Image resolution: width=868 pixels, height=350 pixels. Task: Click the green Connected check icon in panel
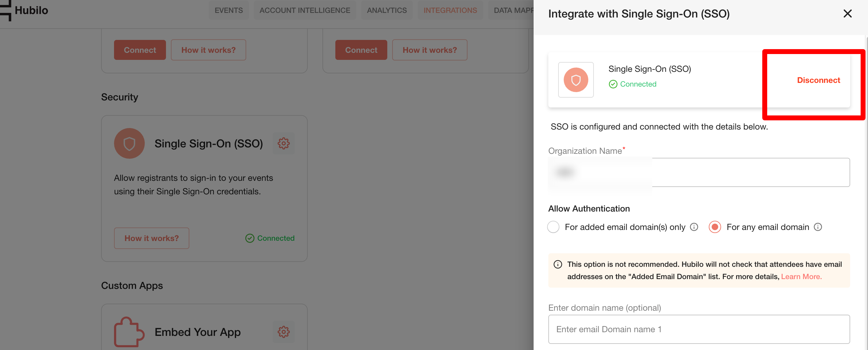point(613,84)
